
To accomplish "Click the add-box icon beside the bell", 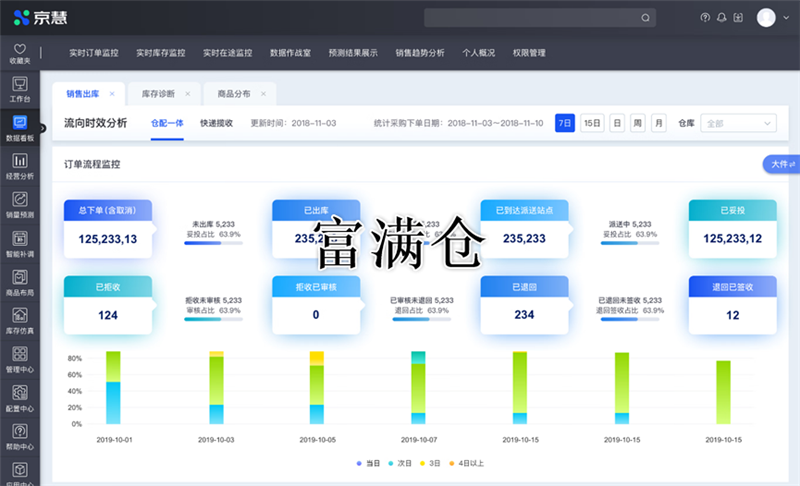I will [738, 18].
